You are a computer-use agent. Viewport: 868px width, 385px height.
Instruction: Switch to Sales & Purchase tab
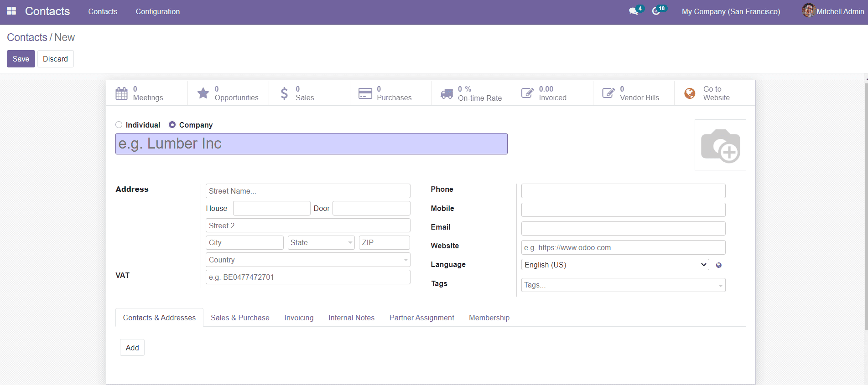click(240, 318)
